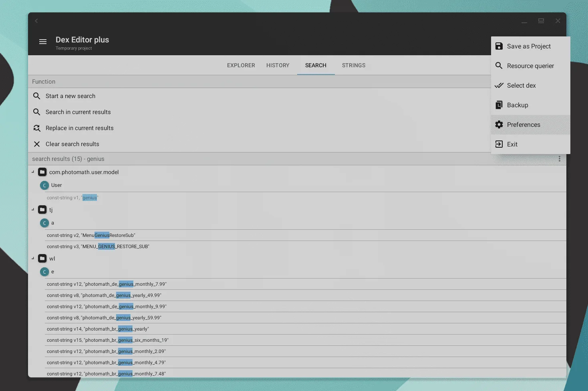Select the SEARCH tab
The height and width of the screenshot is (391, 588).
316,65
